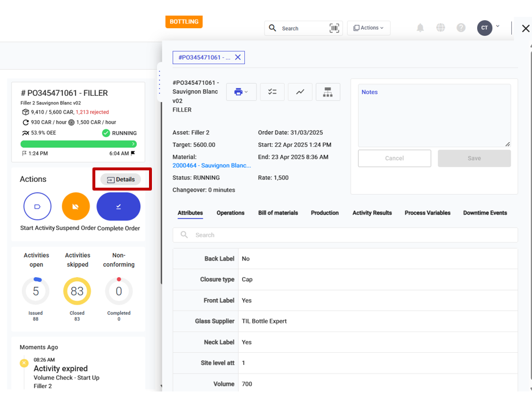Viewport: 532px width, 399px height.
Task: Click the Complete Order button
Action: (x=118, y=207)
